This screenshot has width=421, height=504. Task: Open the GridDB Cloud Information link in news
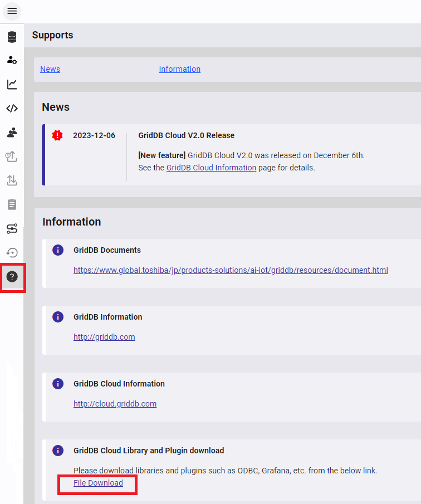(x=211, y=168)
